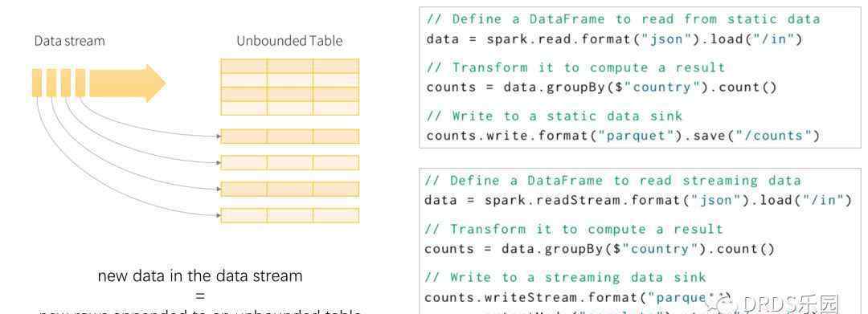The width and height of the screenshot is (868, 314).
Task: Click the static data comment line
Action: pyautogui.click(x=623, y=19)
